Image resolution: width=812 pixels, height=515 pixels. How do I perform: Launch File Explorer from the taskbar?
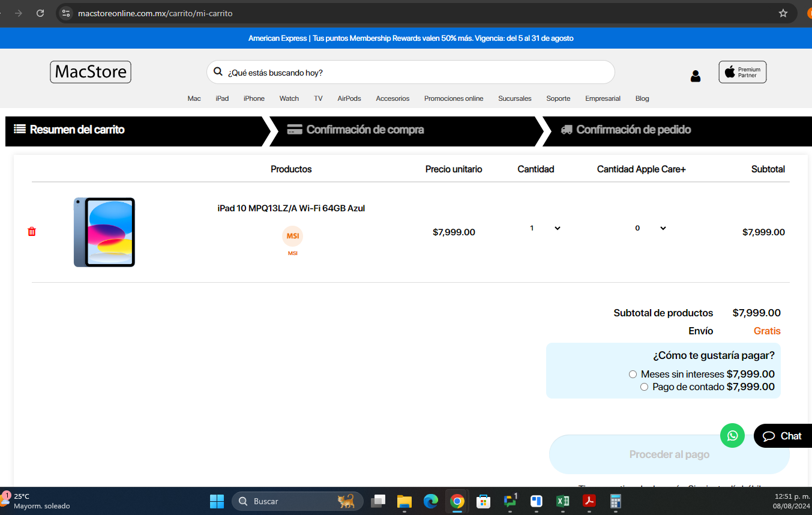(404, 501)
